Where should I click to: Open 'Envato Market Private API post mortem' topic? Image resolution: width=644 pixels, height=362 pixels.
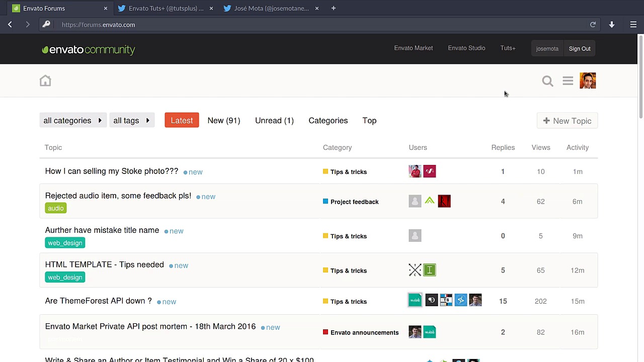click(150, 326)
